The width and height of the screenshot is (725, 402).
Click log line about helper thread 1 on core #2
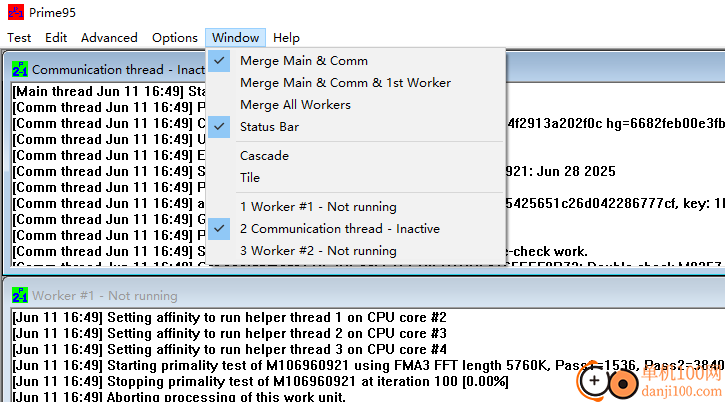coord(229,317)
